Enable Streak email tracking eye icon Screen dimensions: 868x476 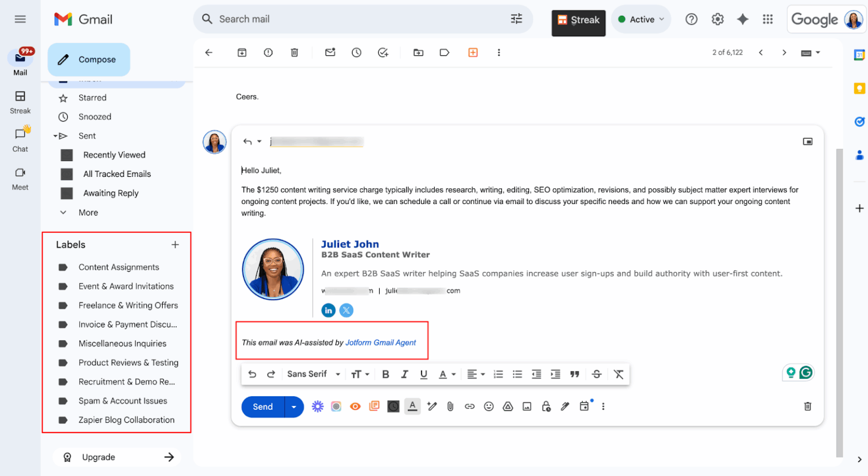pos(355,406)
